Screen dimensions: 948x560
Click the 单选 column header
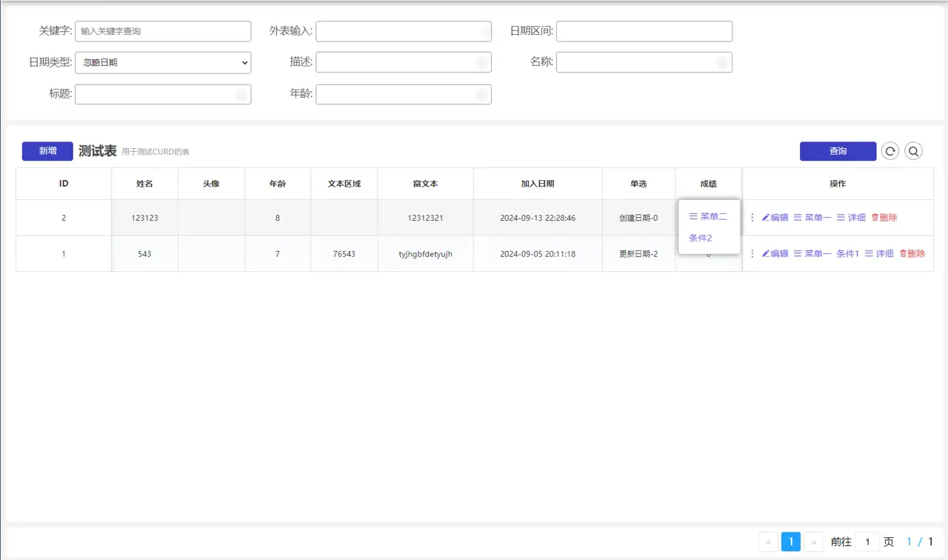pyautogui.click(x=638, y=184)
